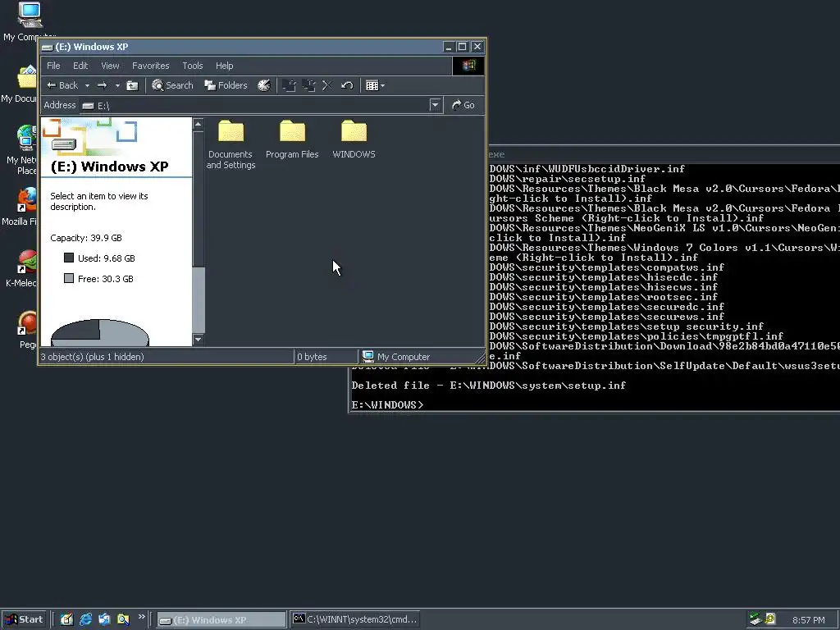Viewport: 840px width, 630px height.
Task: Switch to cmd.exe taskbar button
Action: click(x=354, y=620)
